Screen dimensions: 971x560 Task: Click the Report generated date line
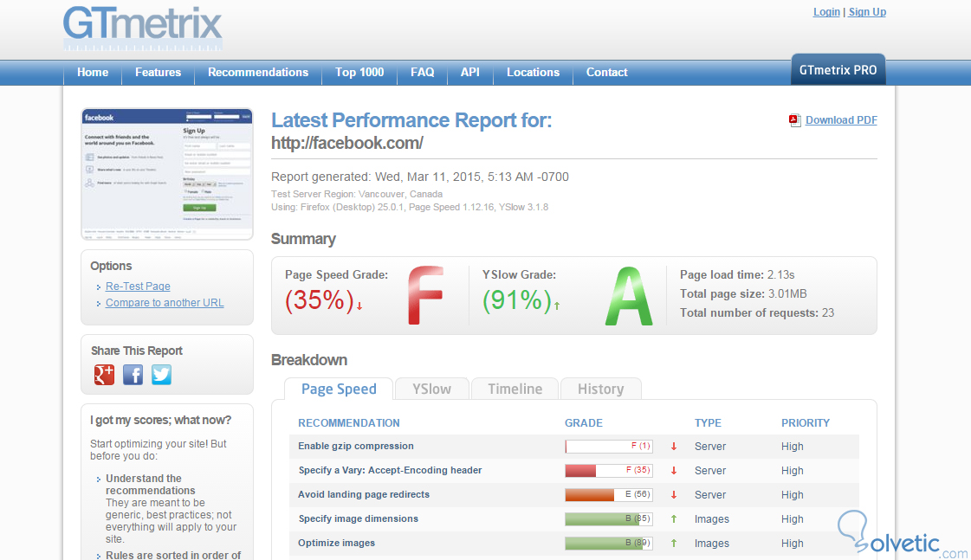[x=420, y=177]
